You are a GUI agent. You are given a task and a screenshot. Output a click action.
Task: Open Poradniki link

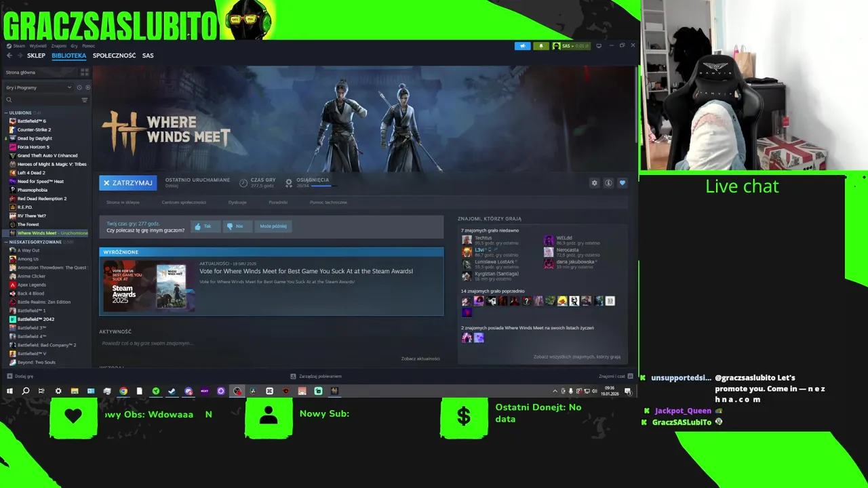tap(278, 202)
